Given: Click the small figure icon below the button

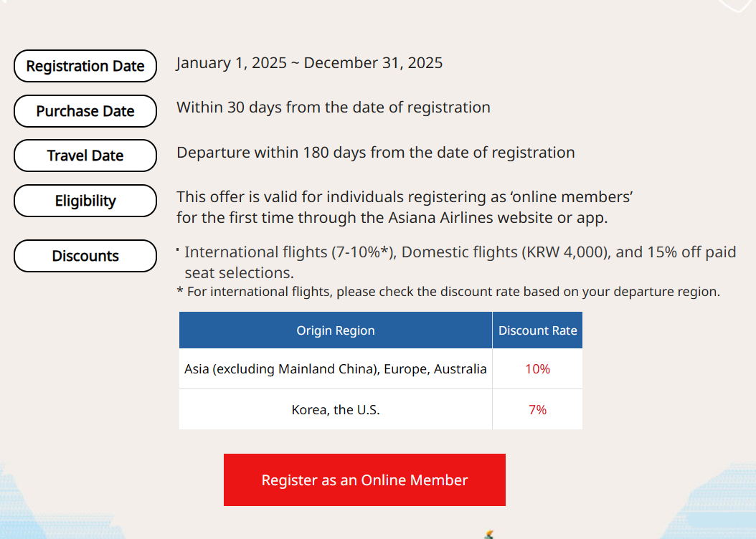Looking at the screenshot, I should point(488,534).
